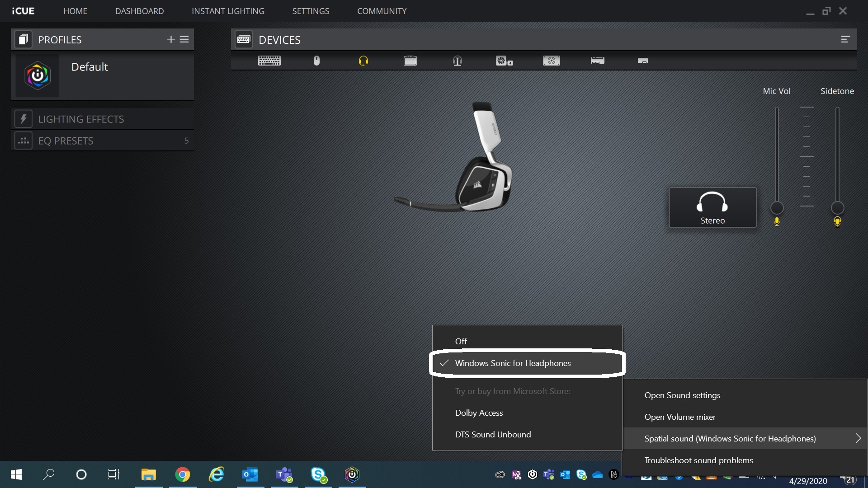Screen dimensions: 868x488
Task: Open Cortana from the taskbar
Action: 81,474
